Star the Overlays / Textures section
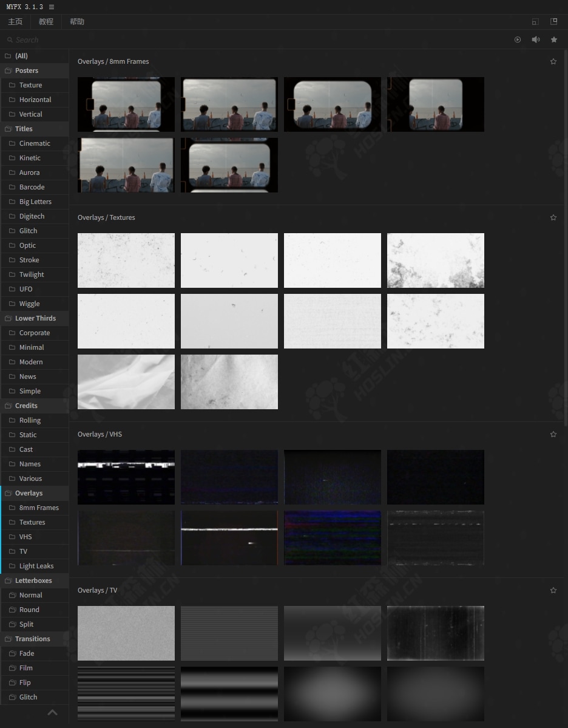 coord(553,217)
